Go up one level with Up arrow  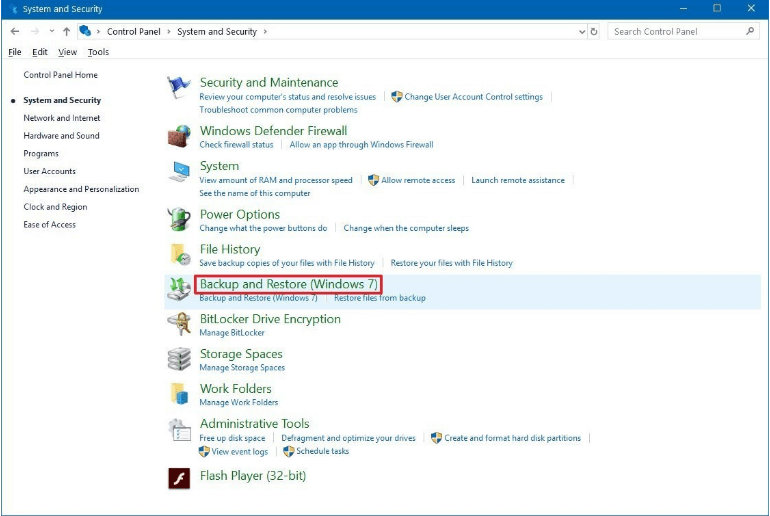(66, 31)
